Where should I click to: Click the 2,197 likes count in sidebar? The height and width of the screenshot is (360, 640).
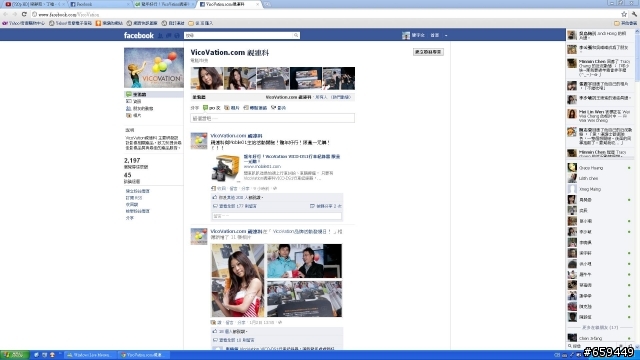coord(132,160)
